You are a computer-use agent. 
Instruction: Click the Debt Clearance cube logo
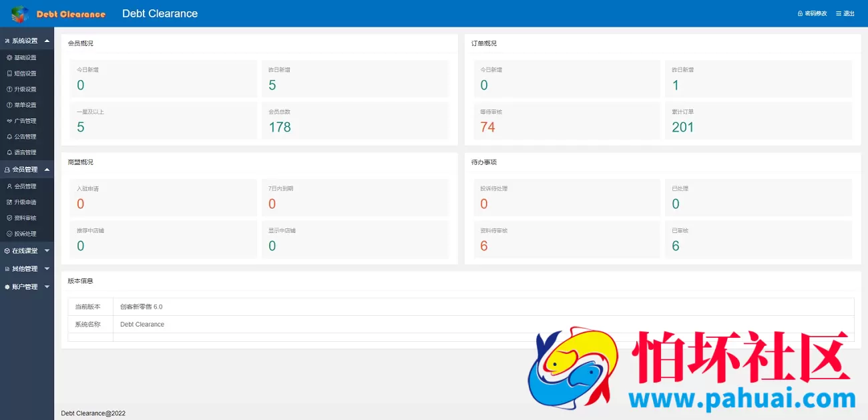point(20,13)
